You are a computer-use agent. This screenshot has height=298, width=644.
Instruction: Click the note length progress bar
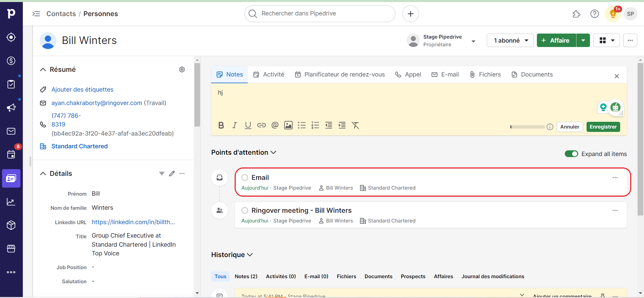pos(527,127)
